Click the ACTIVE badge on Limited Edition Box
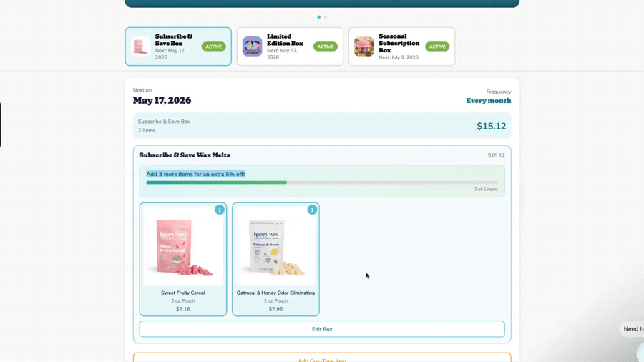 click(x=326, y=47)
